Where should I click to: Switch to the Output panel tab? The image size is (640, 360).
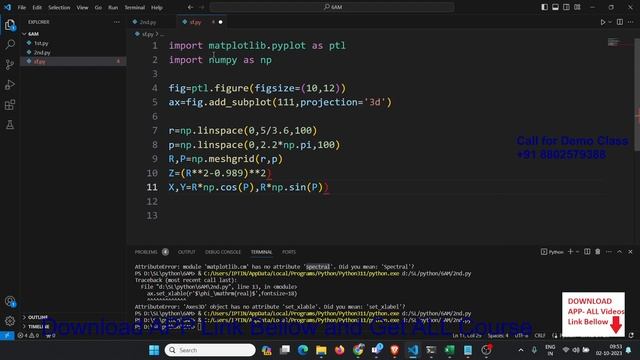coord(187,252)
